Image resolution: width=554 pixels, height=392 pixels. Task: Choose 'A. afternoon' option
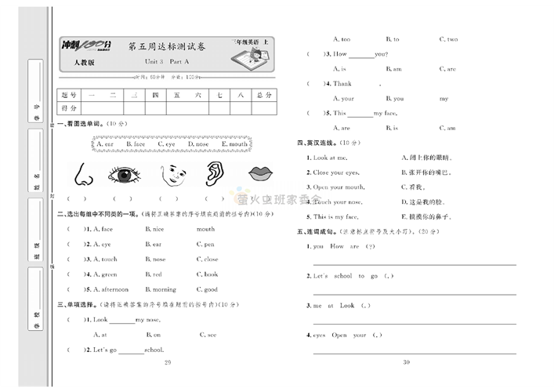[x=111, y=289]
